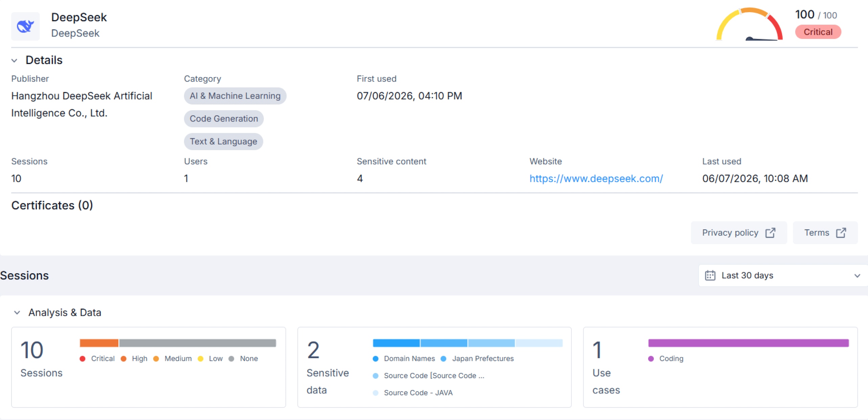Click the '07/06/2026, 04:10 PM' first used value
This screenshot has width=868, height=420.
409,96
